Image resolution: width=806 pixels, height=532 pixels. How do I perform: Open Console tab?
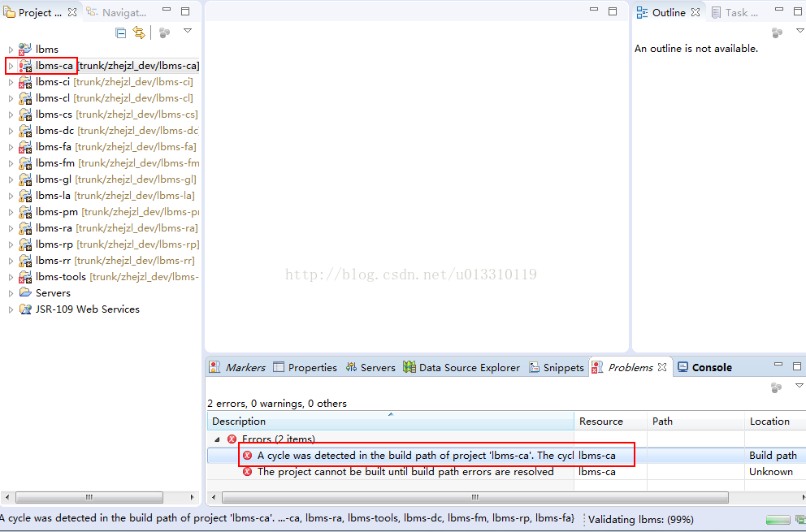pyautogui.click(x=704, y=367)
